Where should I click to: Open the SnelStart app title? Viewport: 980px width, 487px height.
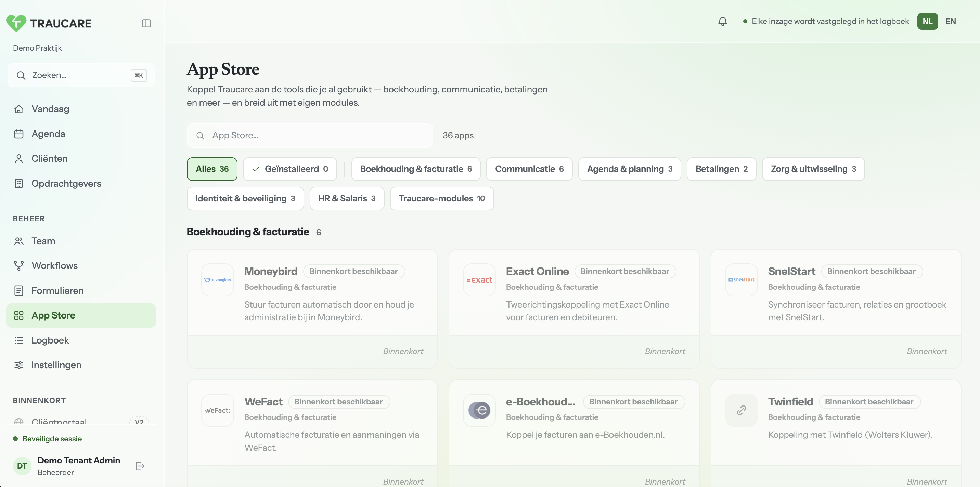pyautogui.click(x=791, y=272)
